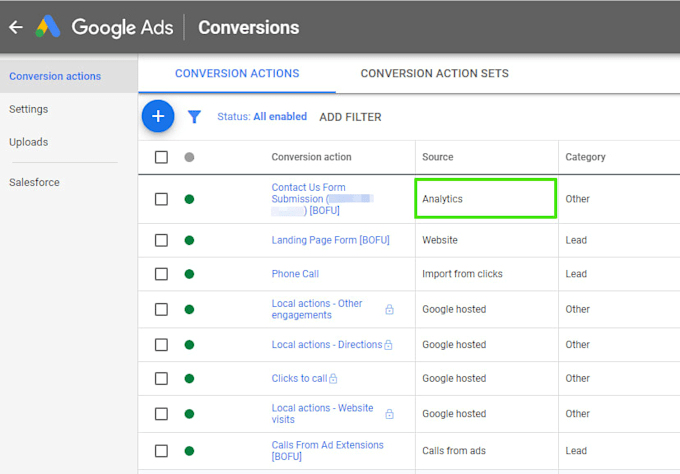Click the back arrow in header

15,27
